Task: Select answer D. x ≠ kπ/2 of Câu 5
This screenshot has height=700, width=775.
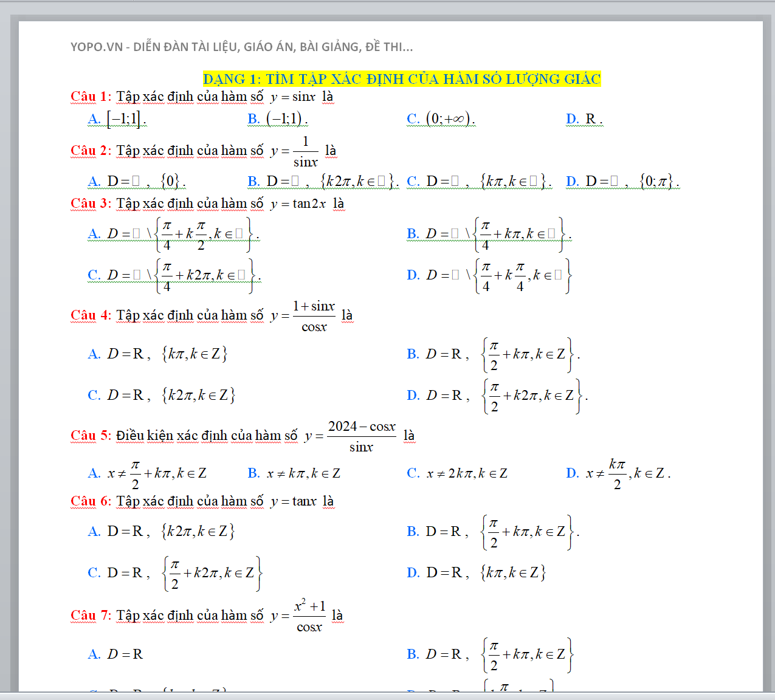Action: tap(618, 473)
